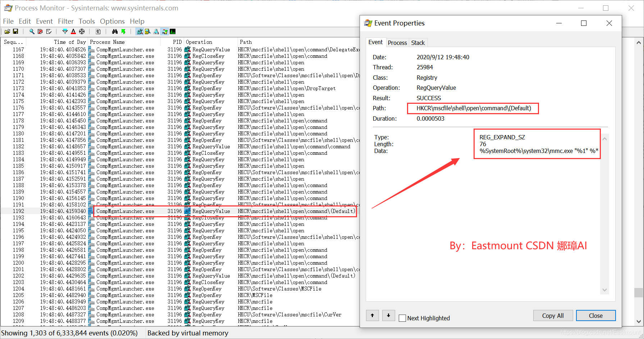This screenshot has width=644, height=339.
Task: Toggle Show Process and Thread Activity icon
Action: 165,32
